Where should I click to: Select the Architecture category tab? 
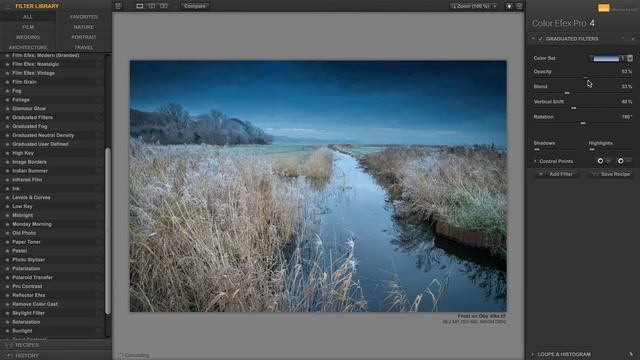[x=28, y=47]
